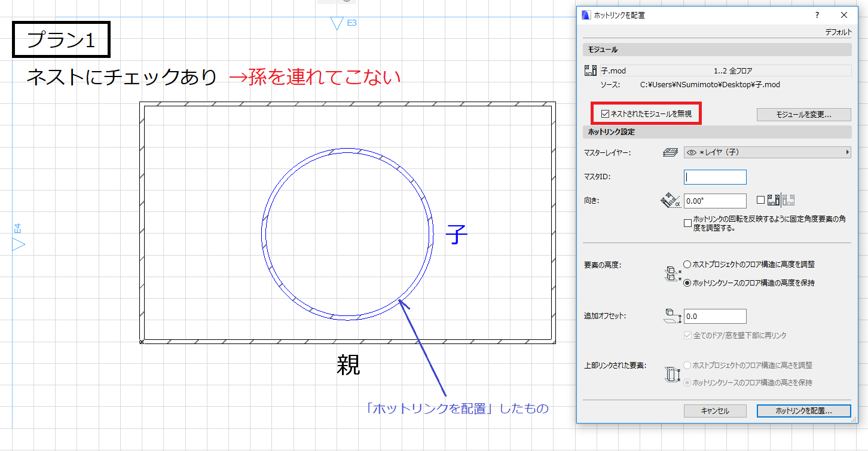The width and height of the screenshot is (868, 451).
Task: Click the キャンセル button
Action: point(715,411)
